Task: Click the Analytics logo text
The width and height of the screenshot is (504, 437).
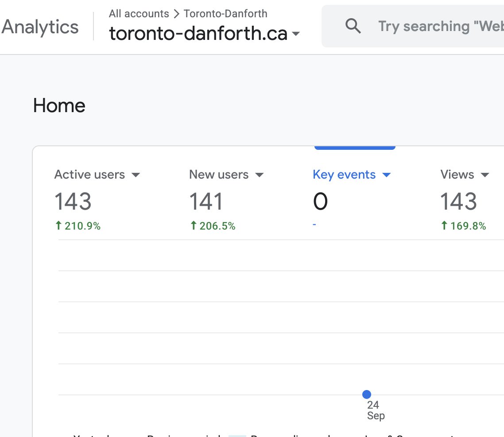Action: click(40, 27)
